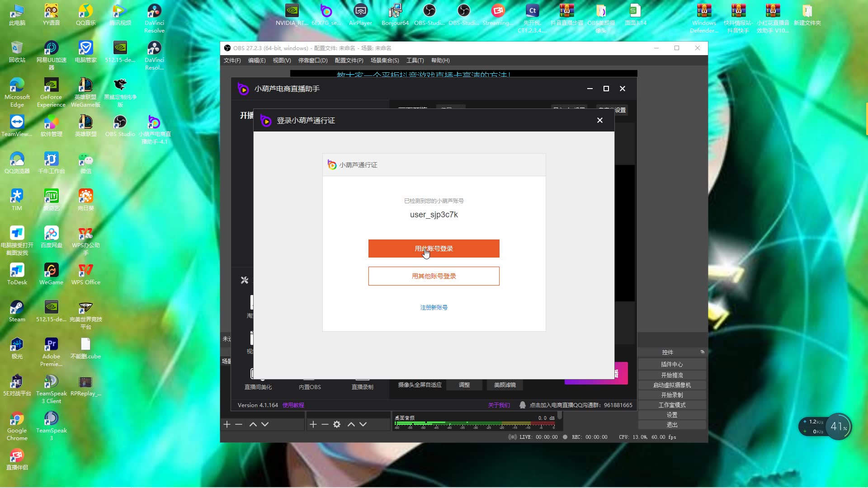Image resolution: width=868 pixels, height=488 pixels.
Task: Open GeForce Experience desktop shortcut
Action: point(51,92)
